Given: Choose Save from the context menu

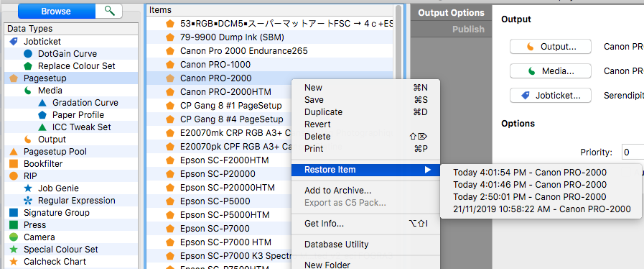Looking at the screenshot, I should pos(365,99).
